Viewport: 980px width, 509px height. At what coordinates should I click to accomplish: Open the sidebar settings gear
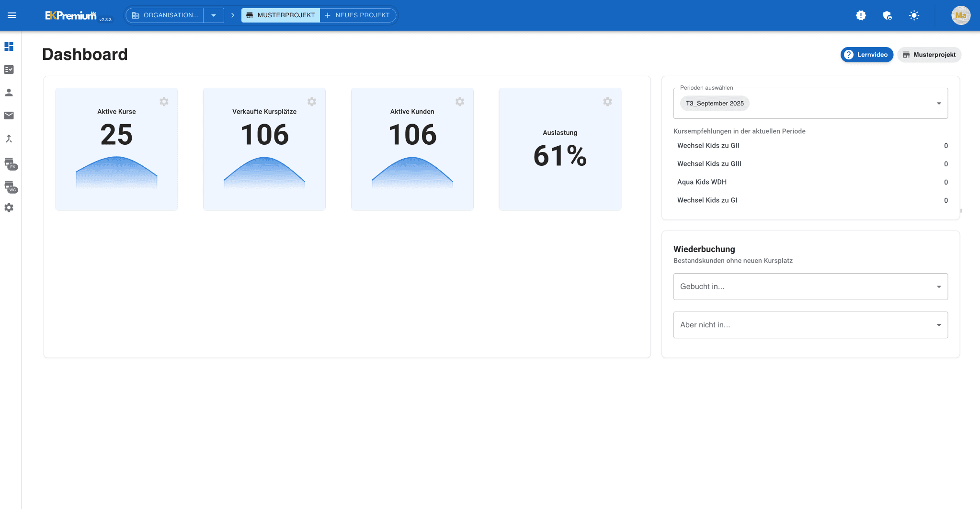[9, 208]
